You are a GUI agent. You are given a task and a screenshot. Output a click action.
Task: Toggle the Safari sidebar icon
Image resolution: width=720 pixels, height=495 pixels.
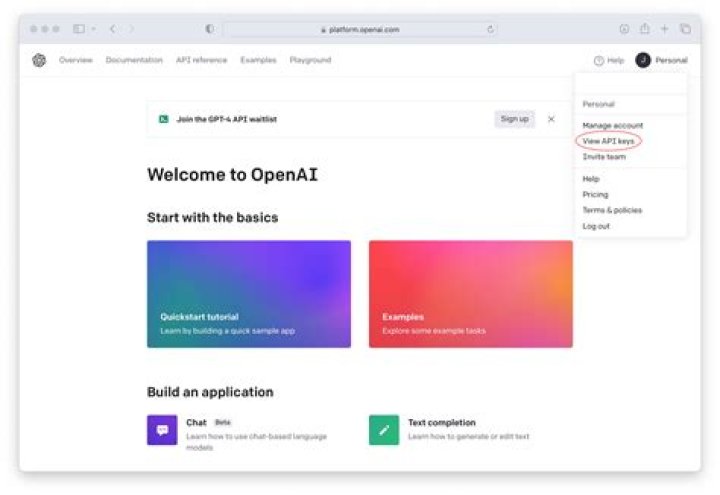[x=79, y=29]
